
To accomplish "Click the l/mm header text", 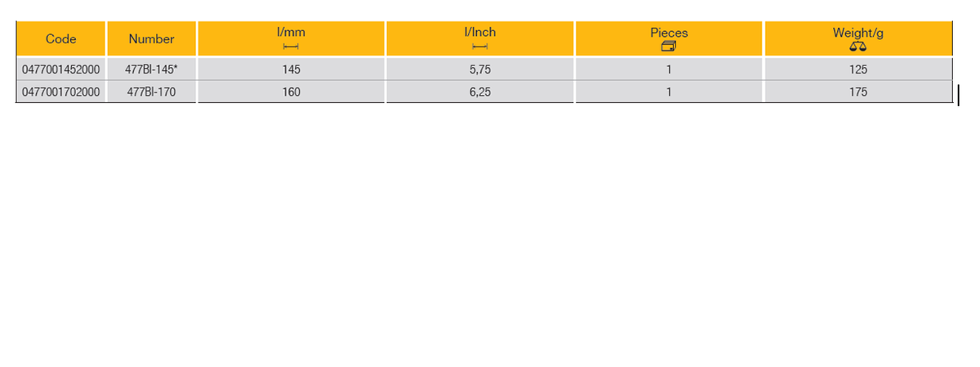I will pyautogui.click(x=292, y=32).
